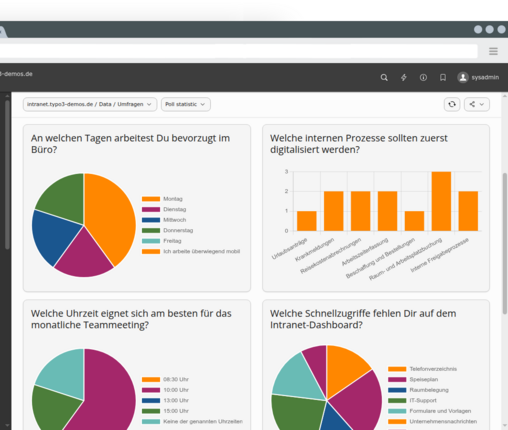Open the Poll statistic dropdown
Viewport: 508px width, 430px height.
pos(186,104)
